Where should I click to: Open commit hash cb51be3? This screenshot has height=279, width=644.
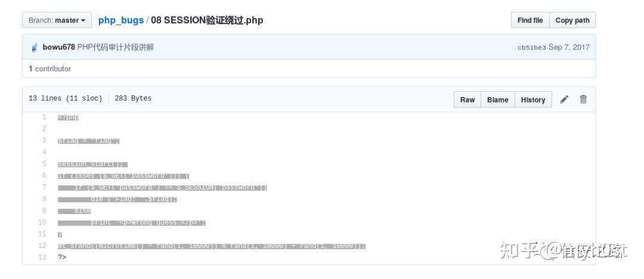tap(531, 48)
